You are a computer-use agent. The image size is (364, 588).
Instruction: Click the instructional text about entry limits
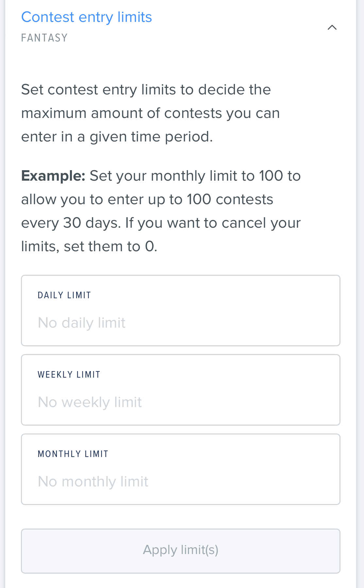[150, 113]
